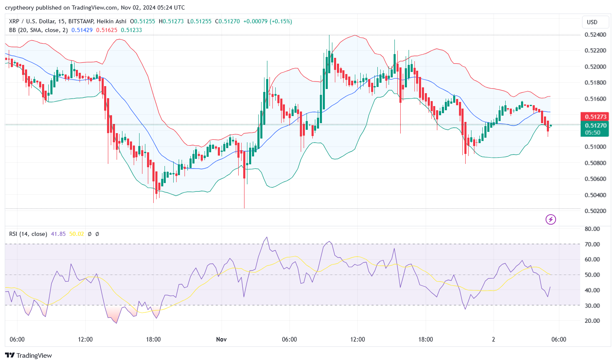The width and height of the screenshot is (616, 364).
Task: Click the 12:00 label after Nov
Action: 357,339
